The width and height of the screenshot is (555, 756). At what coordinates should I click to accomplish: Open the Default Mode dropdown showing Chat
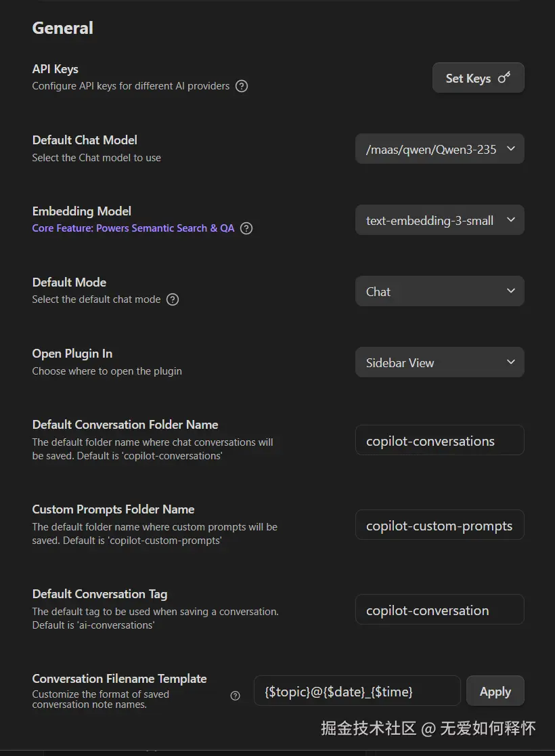click(439, 291)
